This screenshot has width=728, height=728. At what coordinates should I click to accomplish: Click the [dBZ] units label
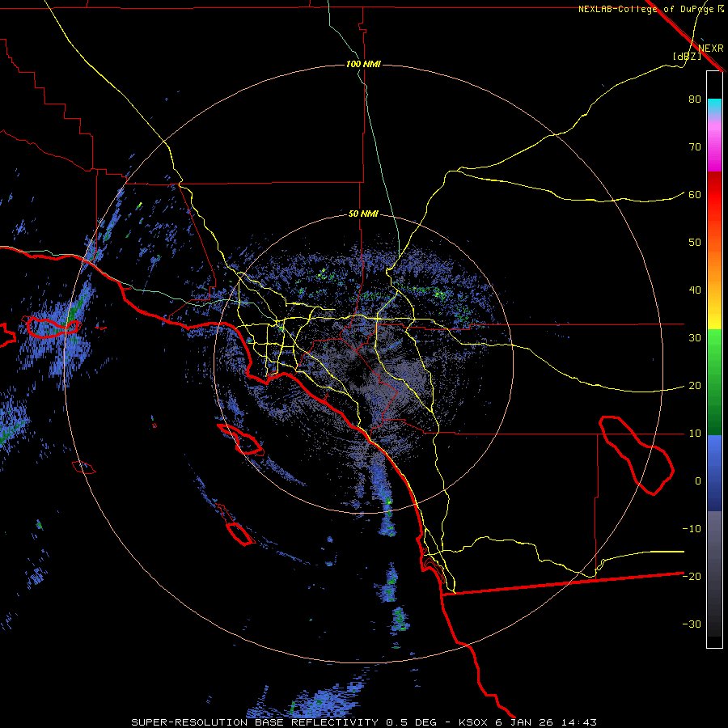click(687, 56)
